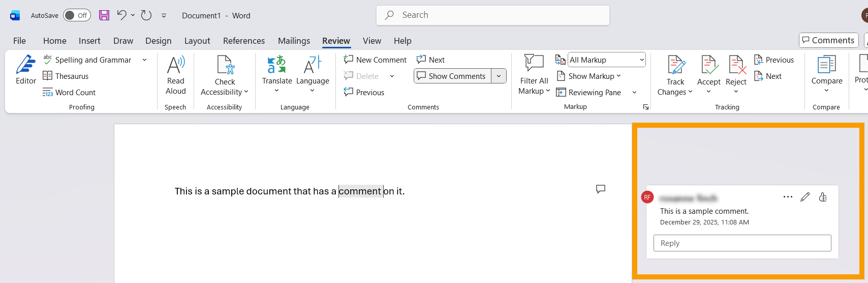Image resolution: width=868 pixels, height=283 pixels.
Task: Click the comment balloon in document margin
Action: [601, 189]
